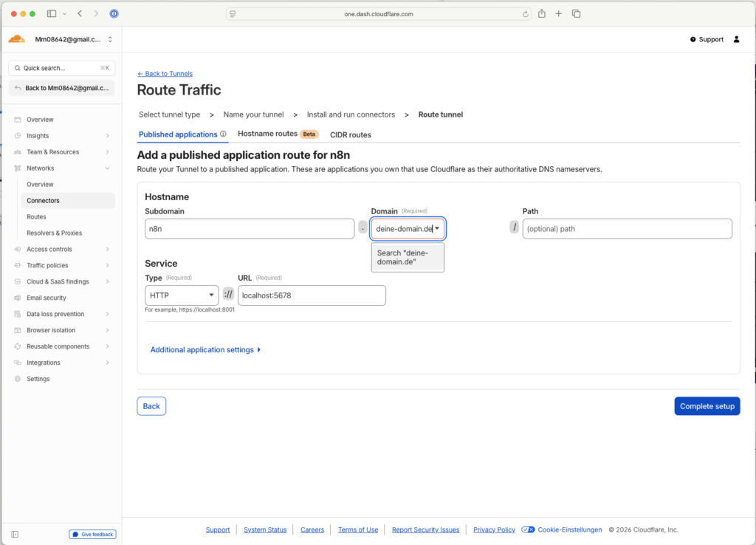Viewport: 756px width, 545px height.
Task: Click the optional Path input field
Action: coord(627,229)
